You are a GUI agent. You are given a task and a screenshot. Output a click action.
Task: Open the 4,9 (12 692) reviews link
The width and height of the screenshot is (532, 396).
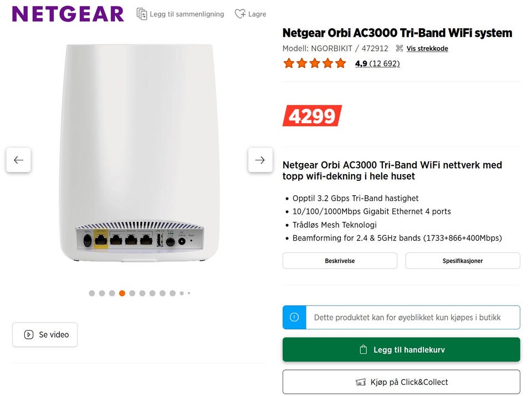pyautogui.click(x=377, y=64)
